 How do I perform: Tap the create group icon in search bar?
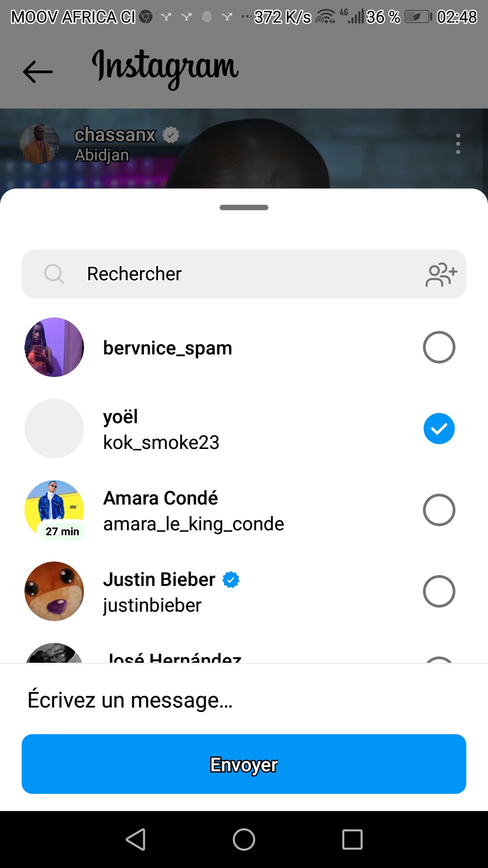point(441,274)
